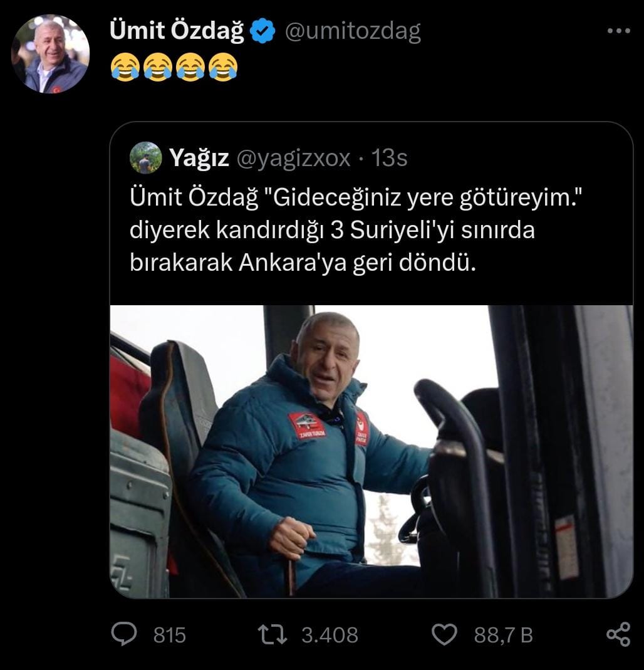Viewport: 644px width, 670px height.
Task: Open the @umitozdag handle link
Action: coord(353,31)
